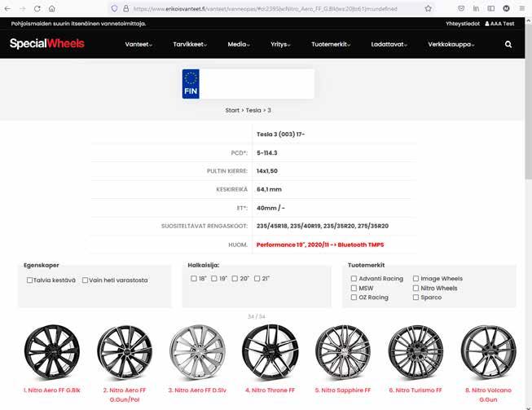Screen dimensions: 532x410
Task: Select the Nitro Aero FF G.Gun/Pol wheel image
Action: click(x=125, y=352)
